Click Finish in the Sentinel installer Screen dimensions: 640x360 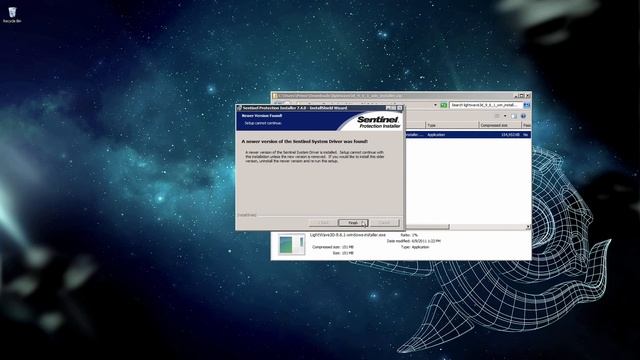pyautogui.click(x=353, y=223)
